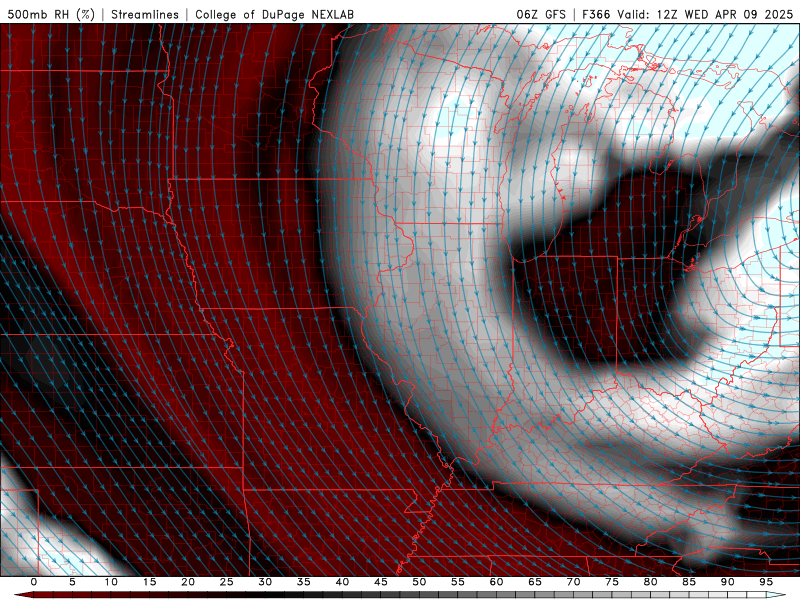This screenshot has width=800, height=600.
Task: Click the "90" colorbar scale label
Action: [x=728, y=582]
